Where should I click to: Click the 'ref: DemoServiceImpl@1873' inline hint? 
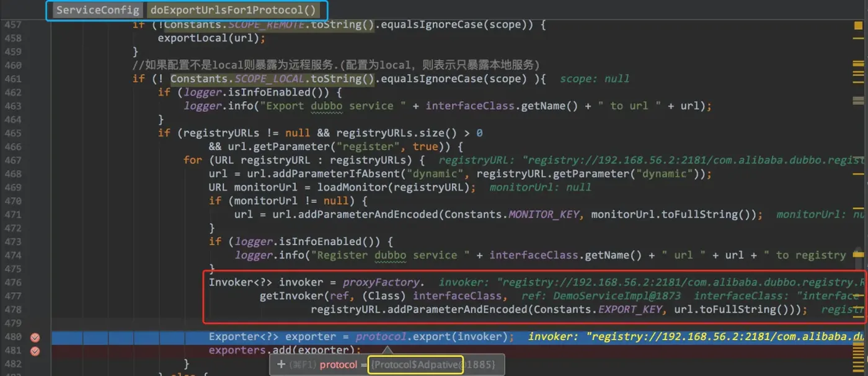tap(601, 296)
